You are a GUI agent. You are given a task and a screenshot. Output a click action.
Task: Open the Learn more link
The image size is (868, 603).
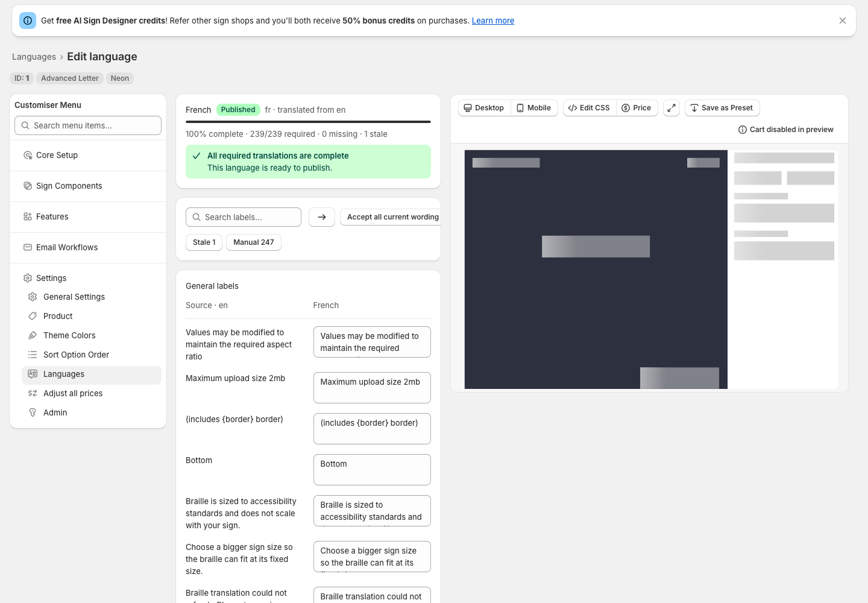pyautogui.click(x=492, y=21)
